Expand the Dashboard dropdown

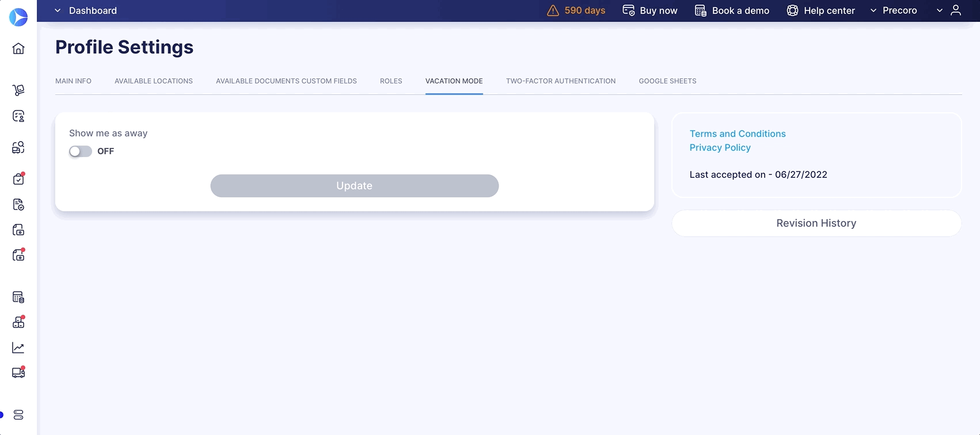(85, 10)
